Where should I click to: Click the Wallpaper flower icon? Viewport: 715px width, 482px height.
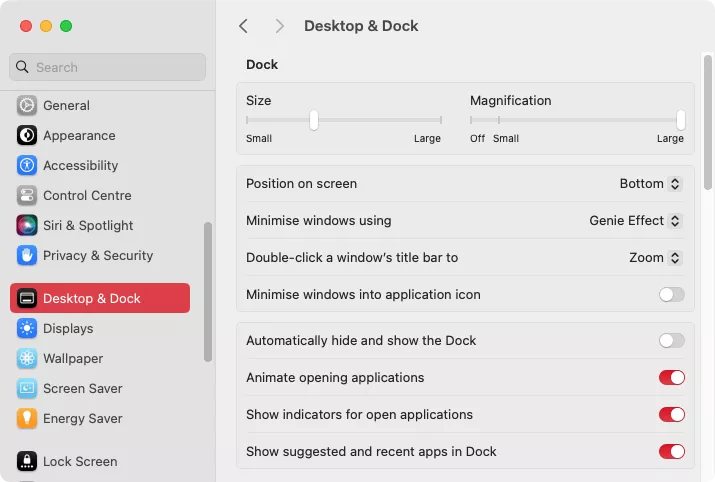(27, 358)
